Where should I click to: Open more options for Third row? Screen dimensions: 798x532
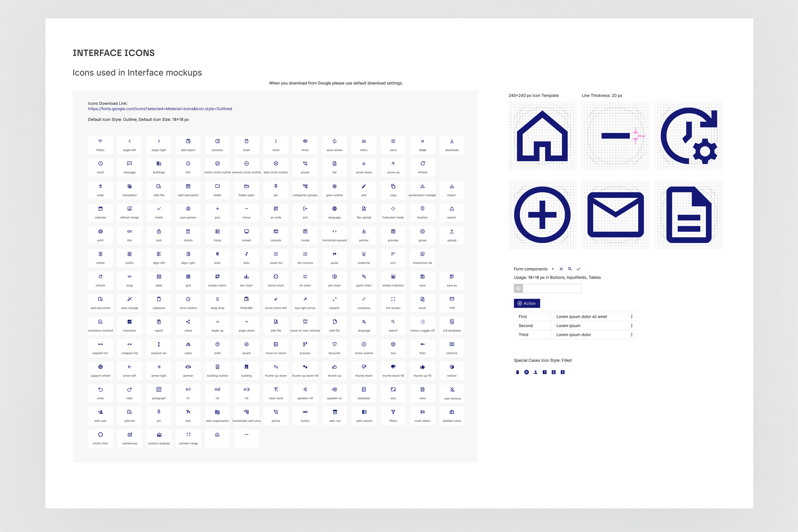coord(632,335)
